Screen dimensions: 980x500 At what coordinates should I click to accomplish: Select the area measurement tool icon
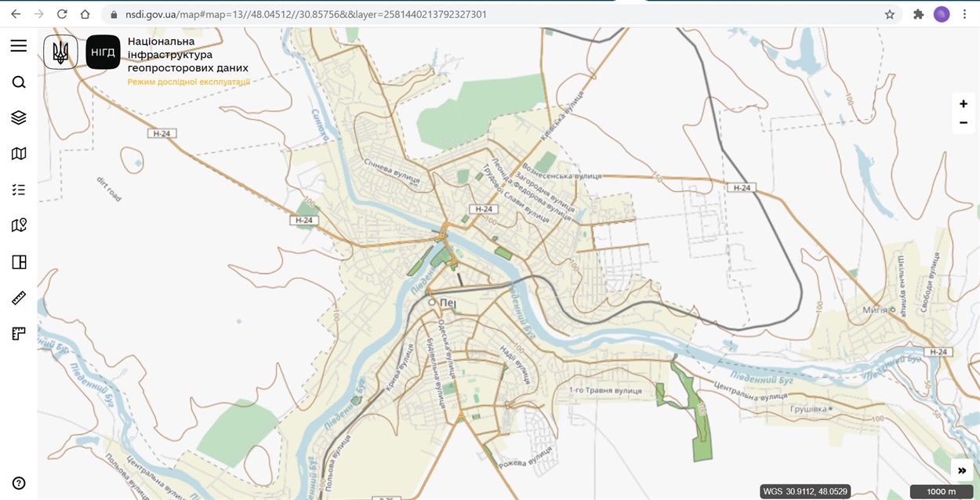19,334
